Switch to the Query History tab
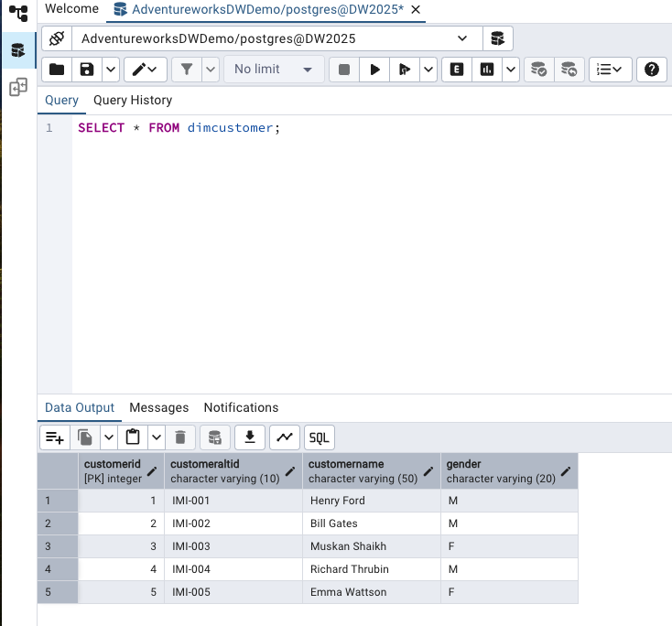 click(x=133, y=101)
